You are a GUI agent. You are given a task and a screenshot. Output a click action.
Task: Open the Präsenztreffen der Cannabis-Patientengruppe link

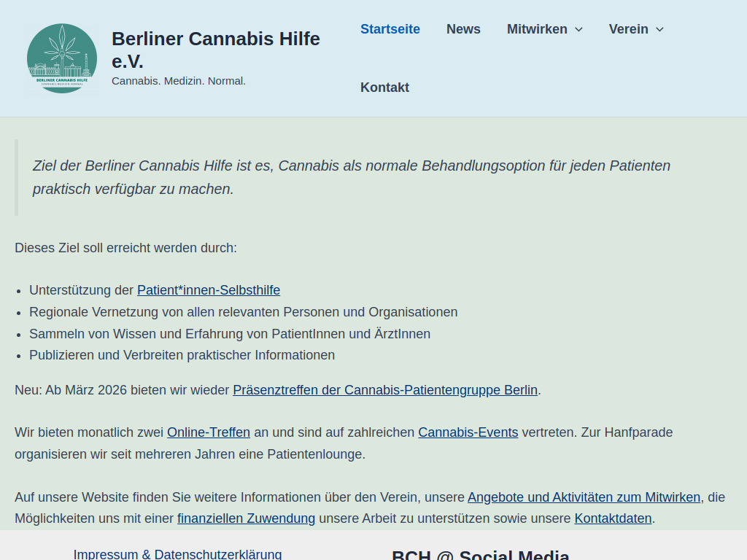[x=384, y=390]
